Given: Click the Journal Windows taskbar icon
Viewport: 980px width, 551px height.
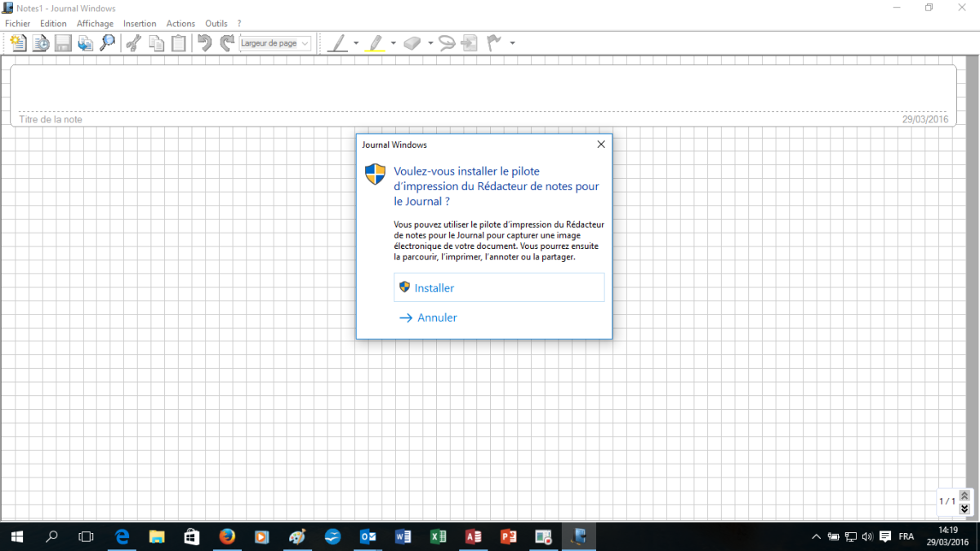Looking at the screenshot, I should coord(579,536).
